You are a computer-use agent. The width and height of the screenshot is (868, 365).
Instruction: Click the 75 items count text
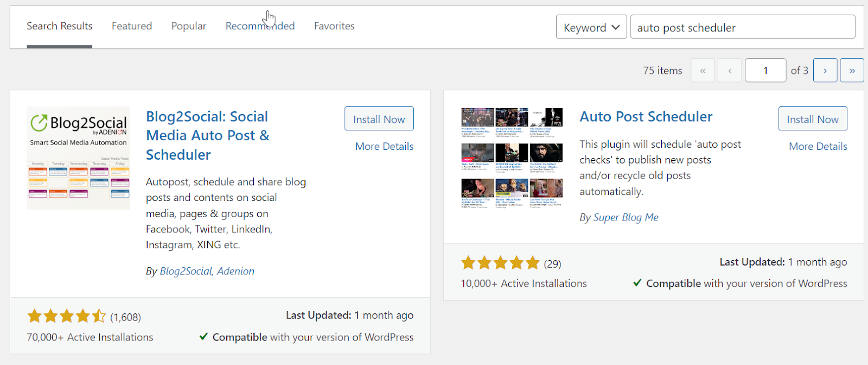(x=663, y=71)
